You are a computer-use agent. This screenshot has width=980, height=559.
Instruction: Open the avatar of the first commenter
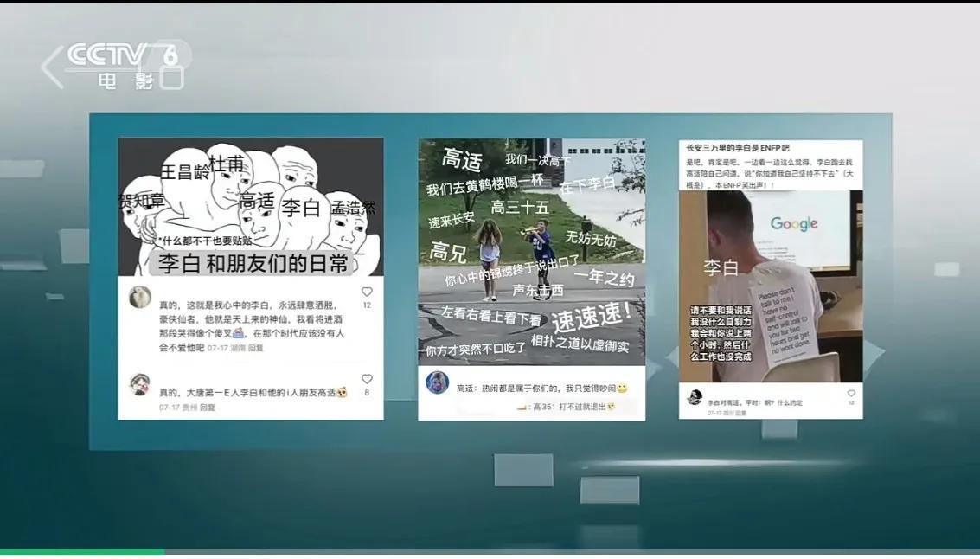click(x=140, y=297)
